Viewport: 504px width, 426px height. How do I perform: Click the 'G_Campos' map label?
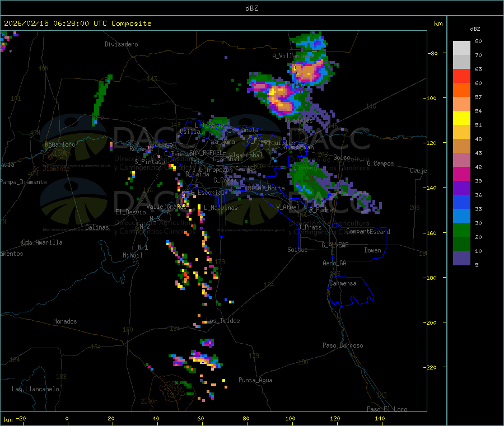tap(380, 163)
